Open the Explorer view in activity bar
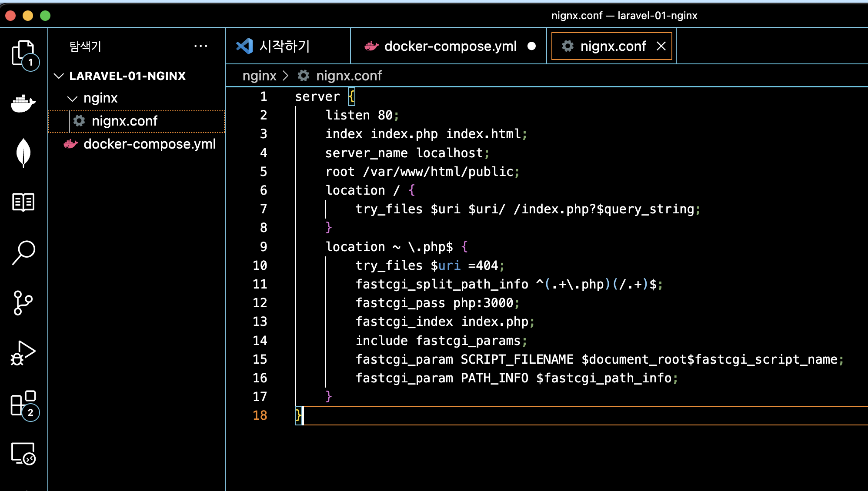Screen dimensions: 868x491 pos(23,54)
